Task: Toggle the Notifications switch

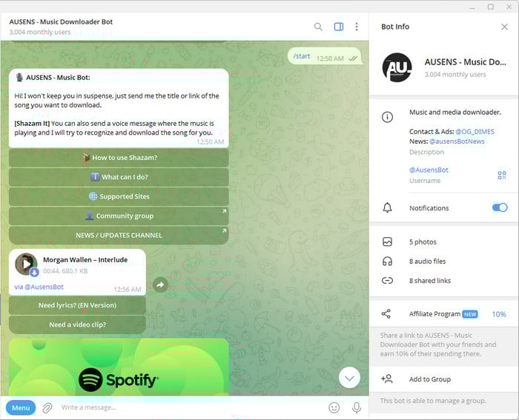Action: tap(500, 207)
